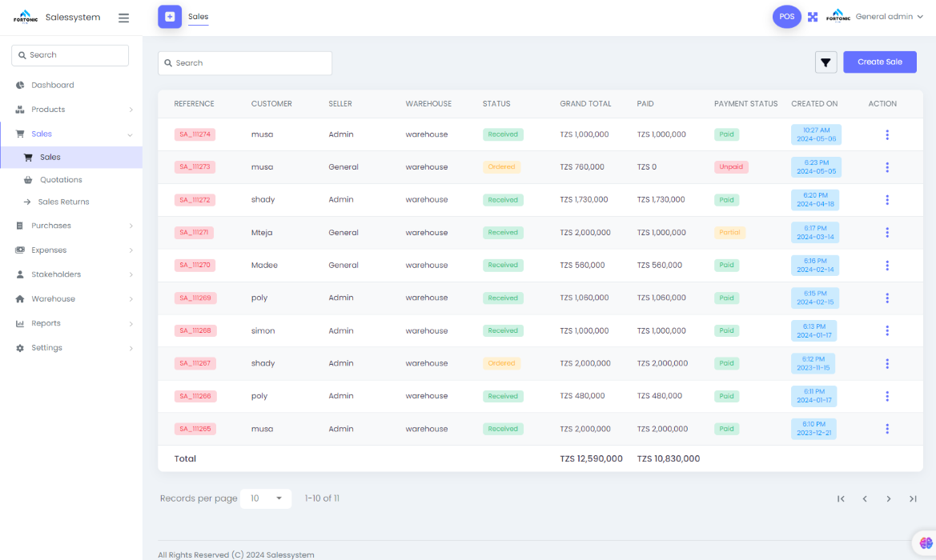
Task: Open the filter funnel icon
Action: (826, 62)
